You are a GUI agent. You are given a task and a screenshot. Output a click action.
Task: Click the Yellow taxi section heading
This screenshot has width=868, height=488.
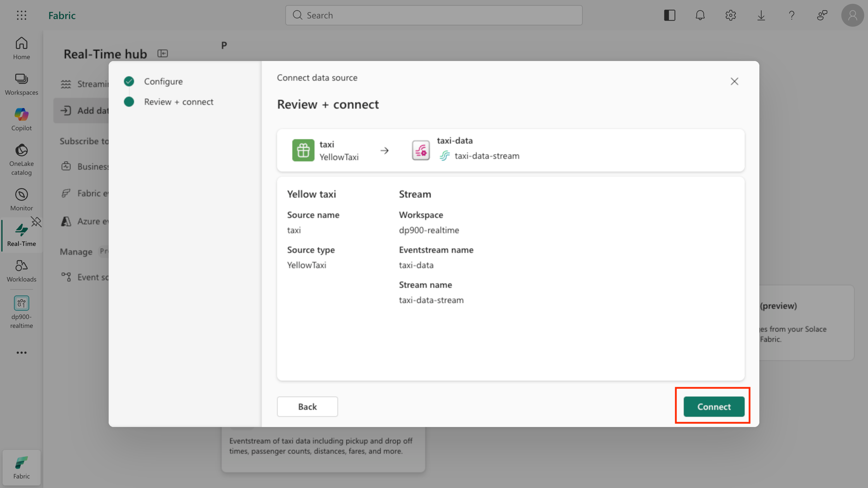click(x=311, y=194)
